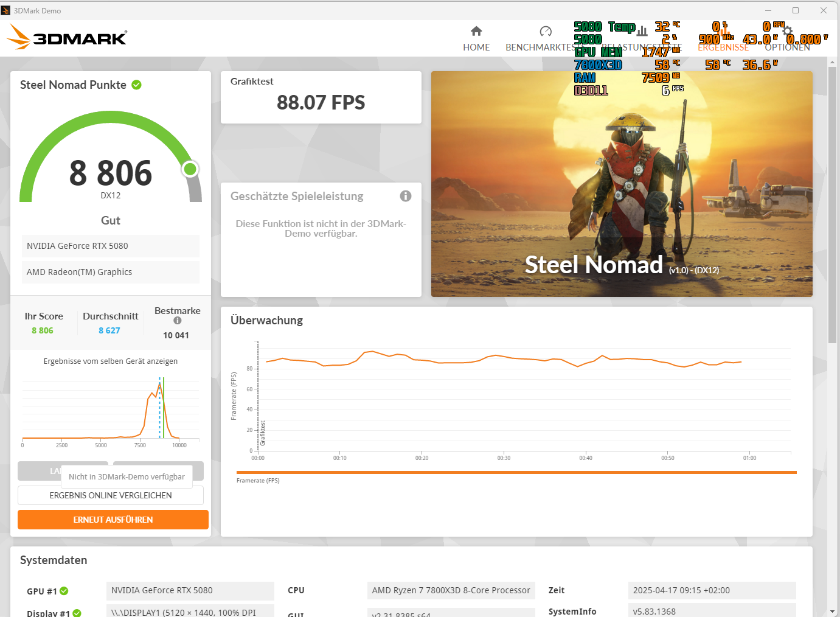840x617 pixels.
Task: Click the 3DMark logo
Action: tap(67, 37)
